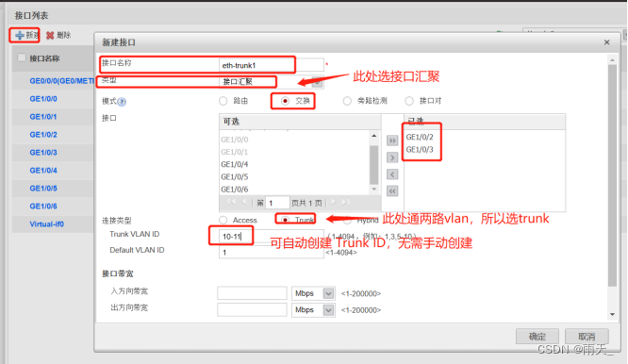Open GE0/0/0(GE0/METH) interface link

[x=61, y=81]
